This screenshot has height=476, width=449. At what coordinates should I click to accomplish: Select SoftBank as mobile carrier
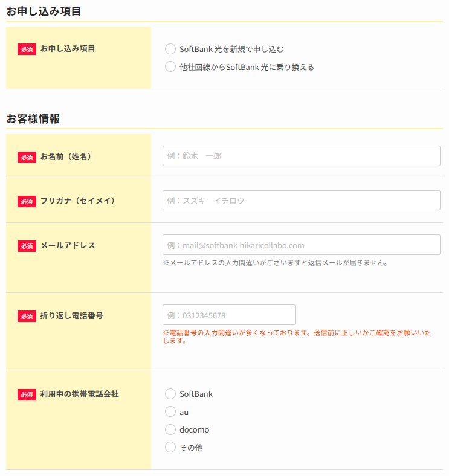(170, 394)
